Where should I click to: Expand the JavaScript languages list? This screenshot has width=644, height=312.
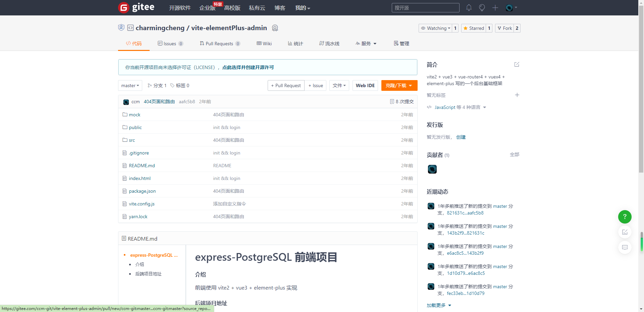457,107
